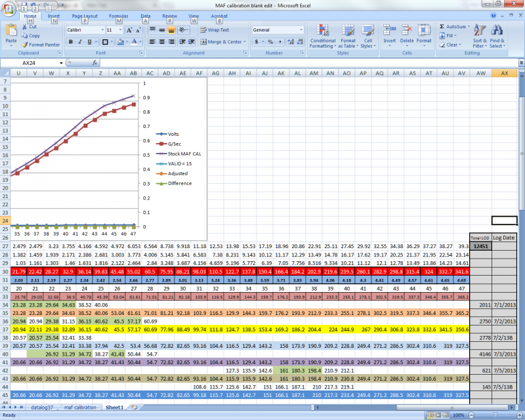Switch to Page Layout view icon
This screenshot has height=420, width=525.
(x=438, y=415)
